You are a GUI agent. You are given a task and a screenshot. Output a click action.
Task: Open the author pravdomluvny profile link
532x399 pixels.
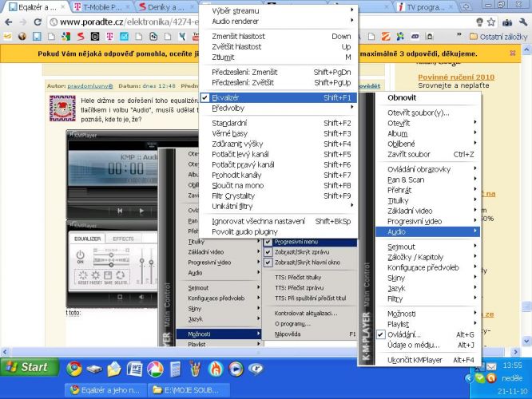click(90, 86)
